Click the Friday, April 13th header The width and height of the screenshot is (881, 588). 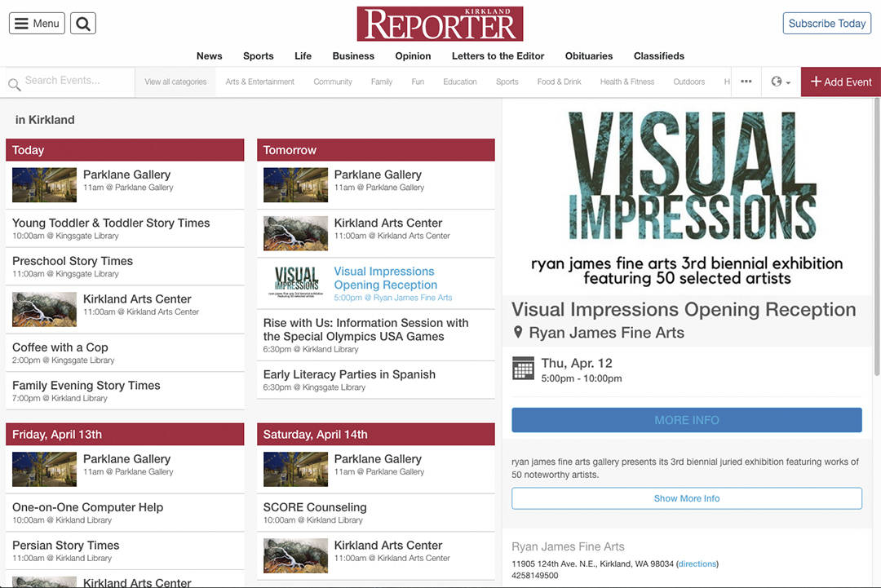pyautogui.click(x=125, y=434)
